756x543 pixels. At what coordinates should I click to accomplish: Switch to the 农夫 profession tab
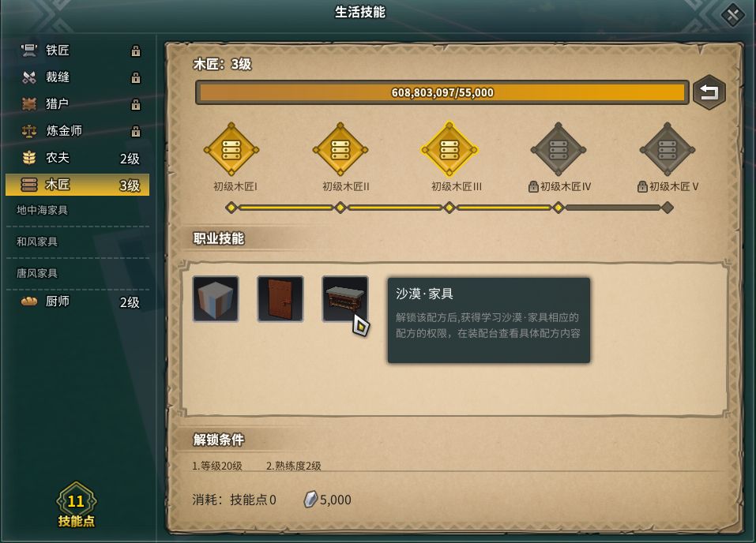[77, 158]
